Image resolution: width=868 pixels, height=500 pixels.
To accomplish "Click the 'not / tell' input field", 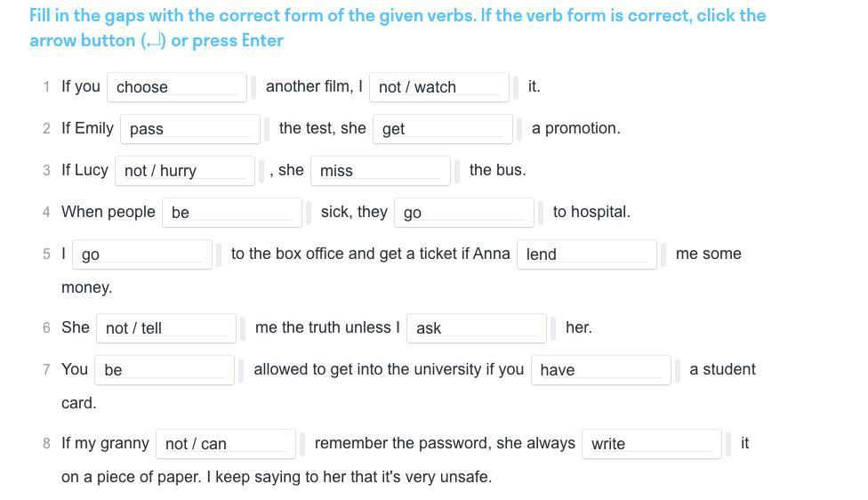I will 165,328.
